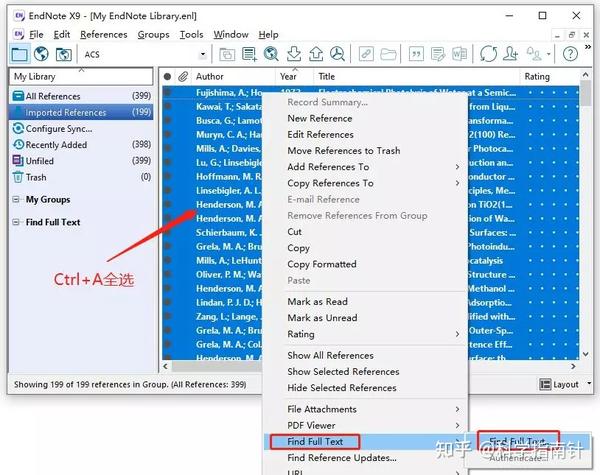Click the Sync Library circular arrows icon
The width and height of the screenshot is (600, 475).
coord(488,54)
